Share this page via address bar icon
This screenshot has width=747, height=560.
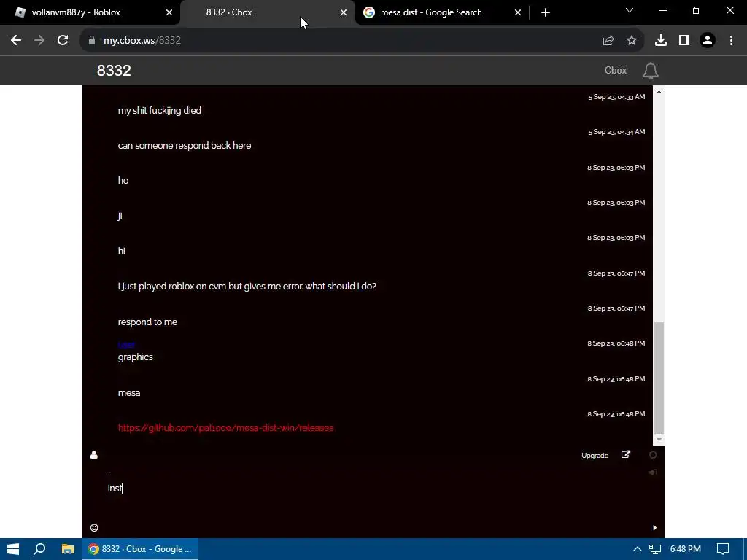tap(608, 41)
